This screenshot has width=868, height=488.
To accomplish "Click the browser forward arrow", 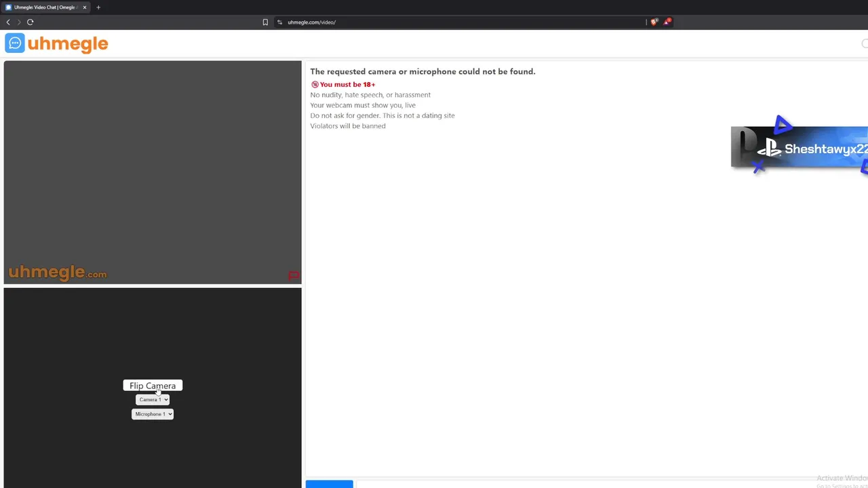I will pyautogui.click(x=19, y=22).
